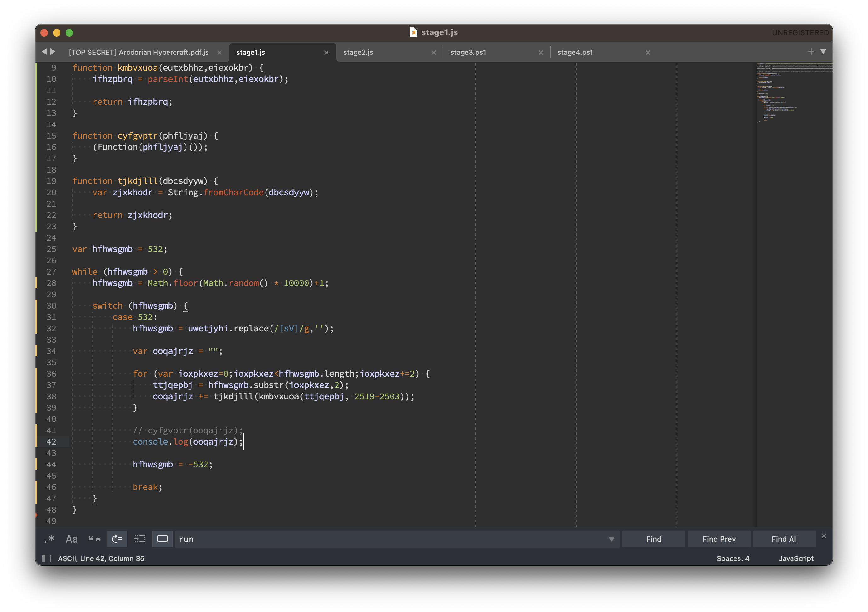Image resolution: width=868 pixels, height=612 pixels.
Task: Close the find panel
Action: (x=824, y=536)
